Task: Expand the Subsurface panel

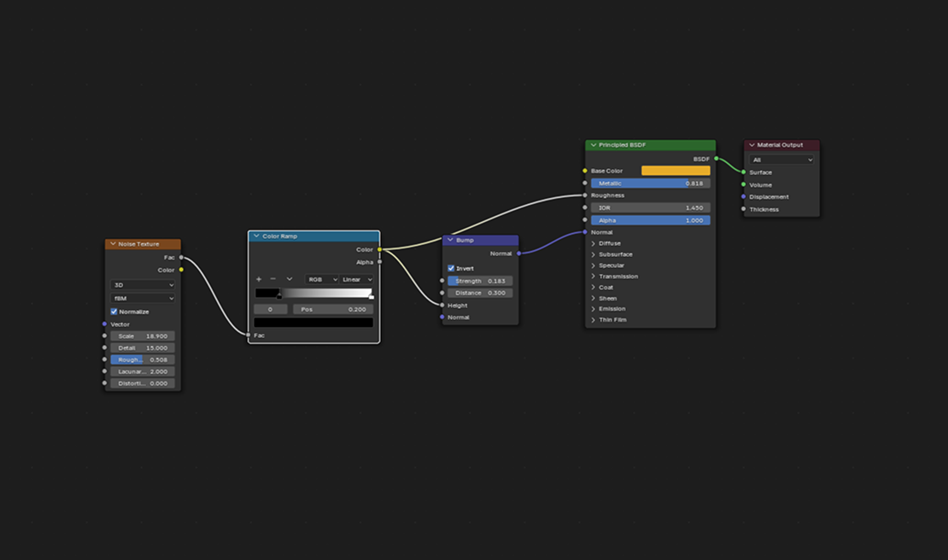Action: [594, 254]
